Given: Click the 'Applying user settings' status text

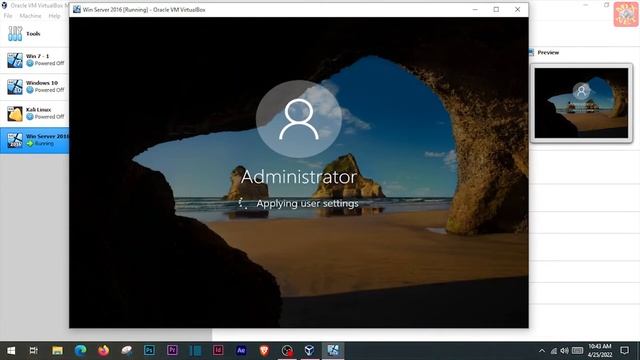Looking at the screenshot, I should coord(307,203).
